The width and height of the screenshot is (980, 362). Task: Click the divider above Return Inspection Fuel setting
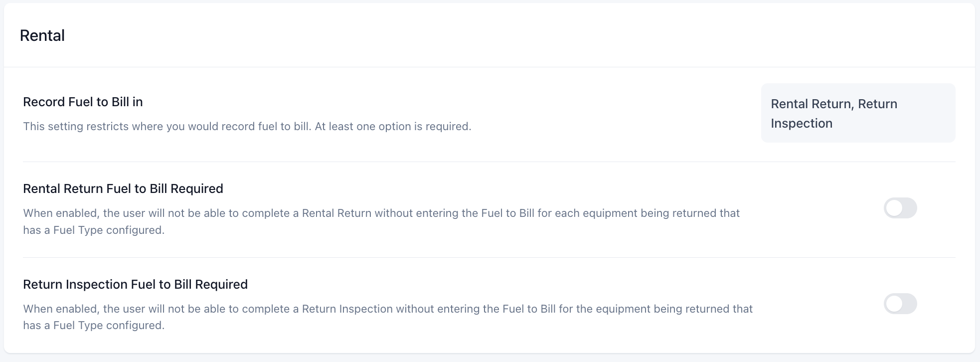click(x=489, y=257)
